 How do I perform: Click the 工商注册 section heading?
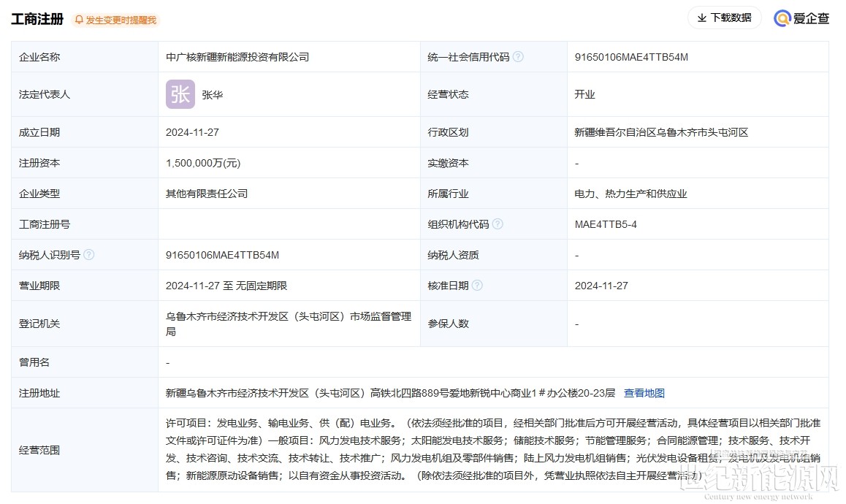pyautogui.click(x=37, y=19)
